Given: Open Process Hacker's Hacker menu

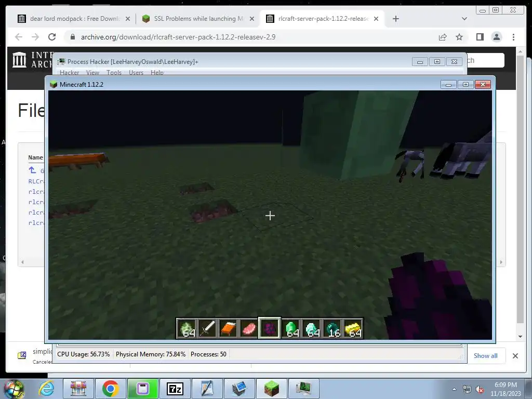Looking at the screenshot, I should [69, 72].
